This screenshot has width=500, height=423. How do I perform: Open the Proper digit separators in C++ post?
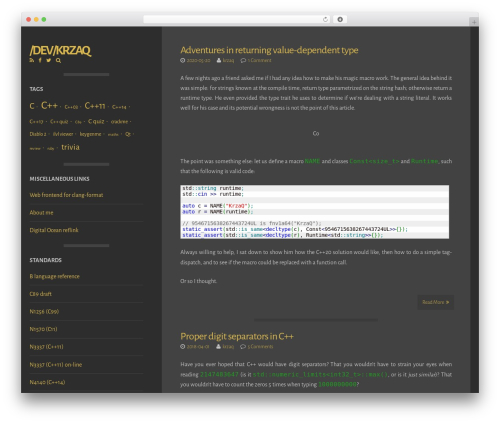click(237, 336)
